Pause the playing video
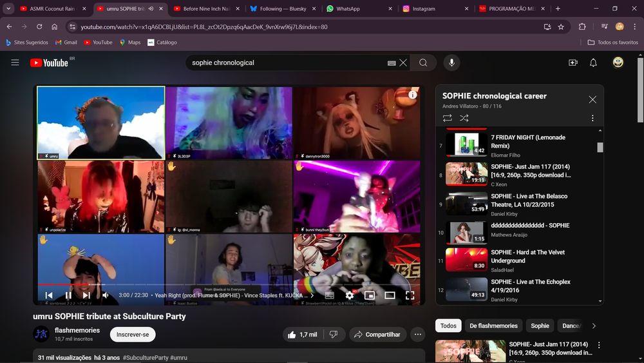 pos(68,295)
